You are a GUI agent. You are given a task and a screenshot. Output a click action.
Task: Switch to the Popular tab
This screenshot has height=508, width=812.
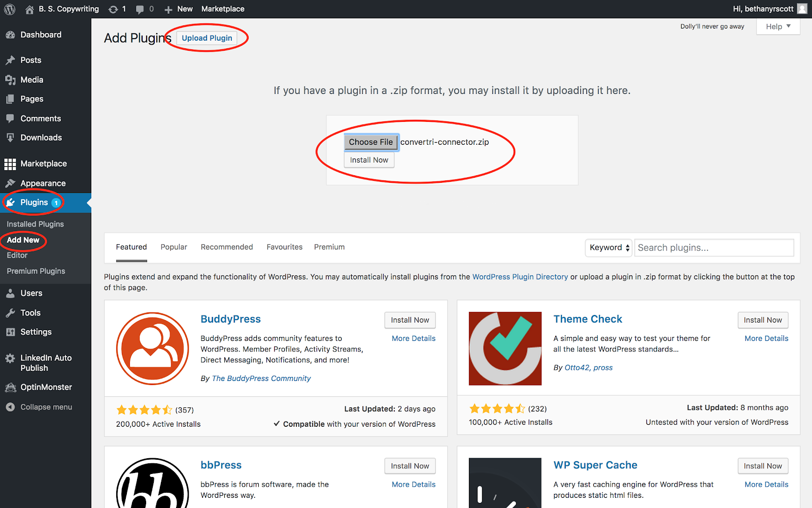pyautogui.click(x=174, y=247)
